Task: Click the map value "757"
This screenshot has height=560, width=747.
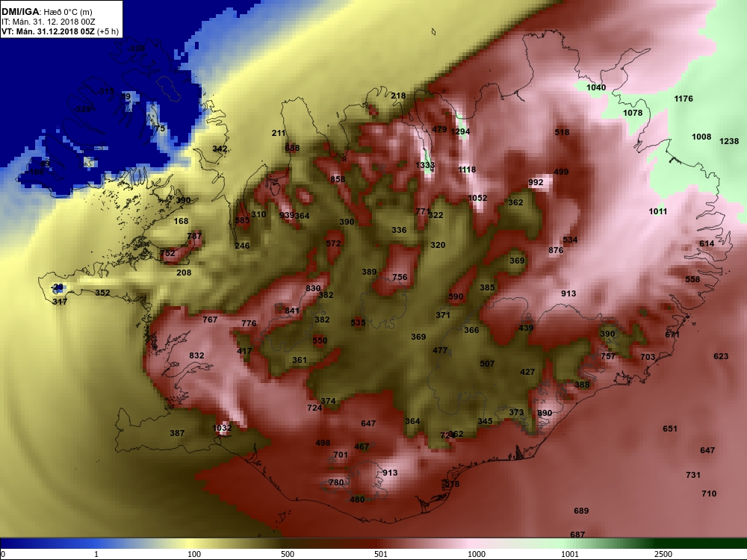Action: (608, 355)
